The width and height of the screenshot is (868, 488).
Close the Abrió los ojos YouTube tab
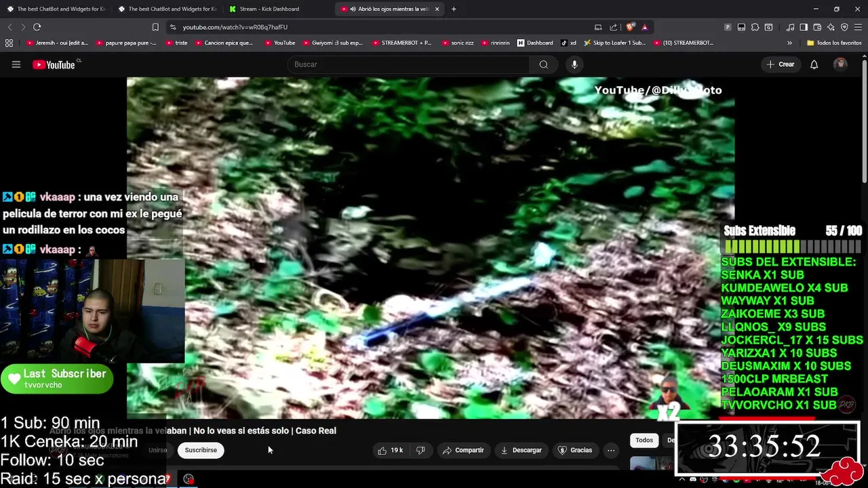coord(437,9)
